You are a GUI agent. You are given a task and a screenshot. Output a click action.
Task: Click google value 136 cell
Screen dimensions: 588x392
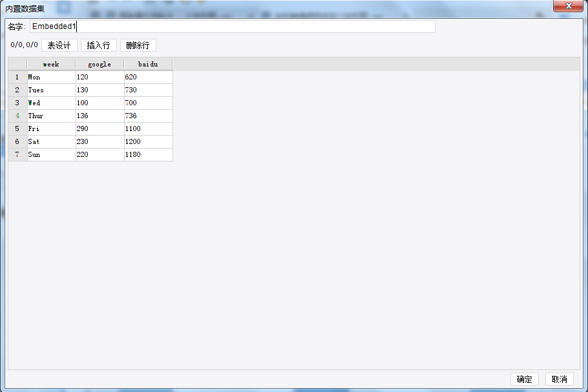(x=100, y=116)
